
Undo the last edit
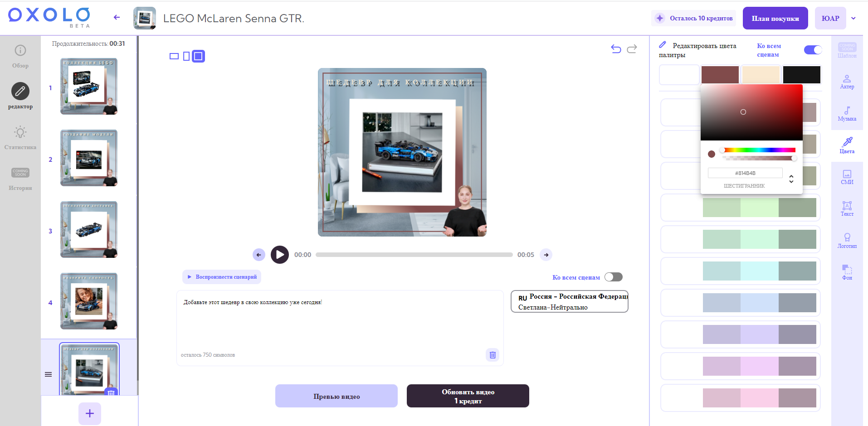616,48
